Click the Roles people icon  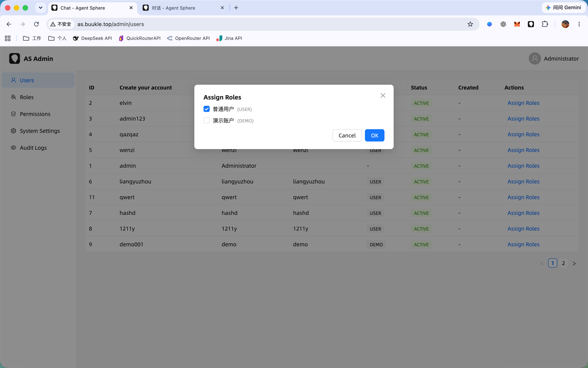tap(13, 97)
